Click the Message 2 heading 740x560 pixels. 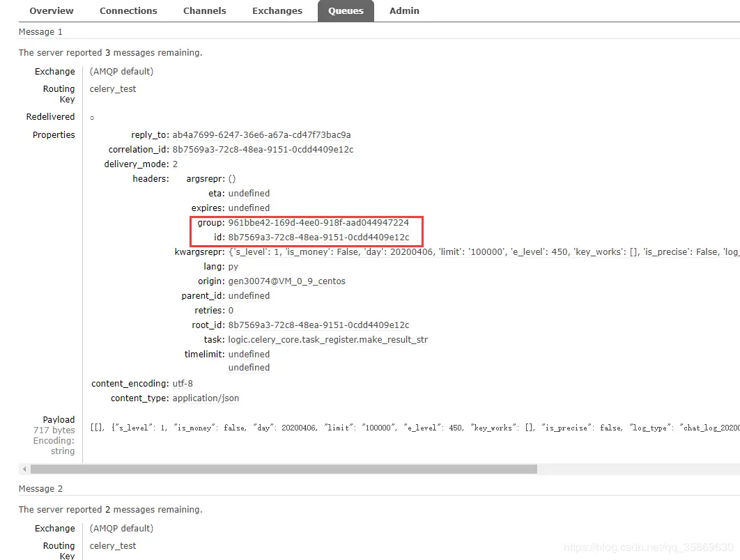point(40,489)
